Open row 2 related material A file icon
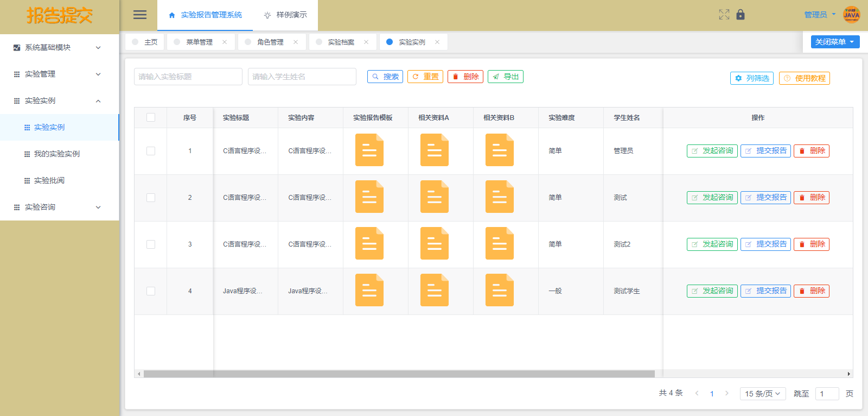Screen dimensions: 868x416 point(434,197)
